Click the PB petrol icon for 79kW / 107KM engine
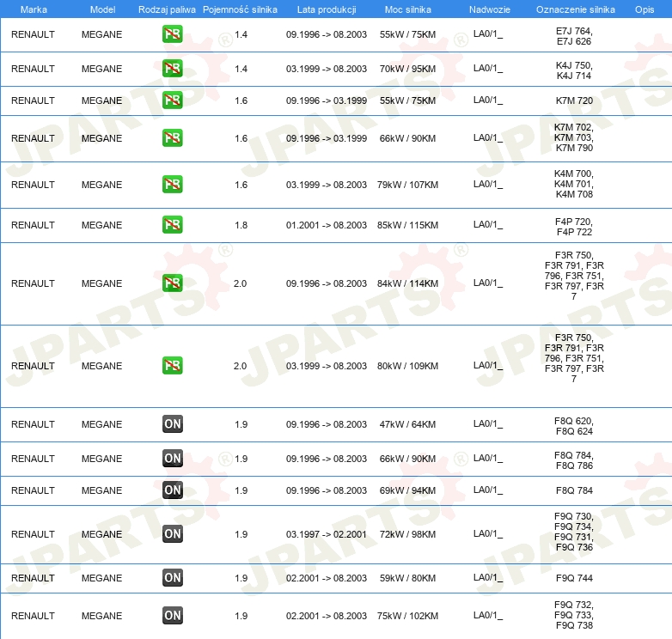This screenshot has height=639, width=672. pyautogui.click(x=172, y=185)
